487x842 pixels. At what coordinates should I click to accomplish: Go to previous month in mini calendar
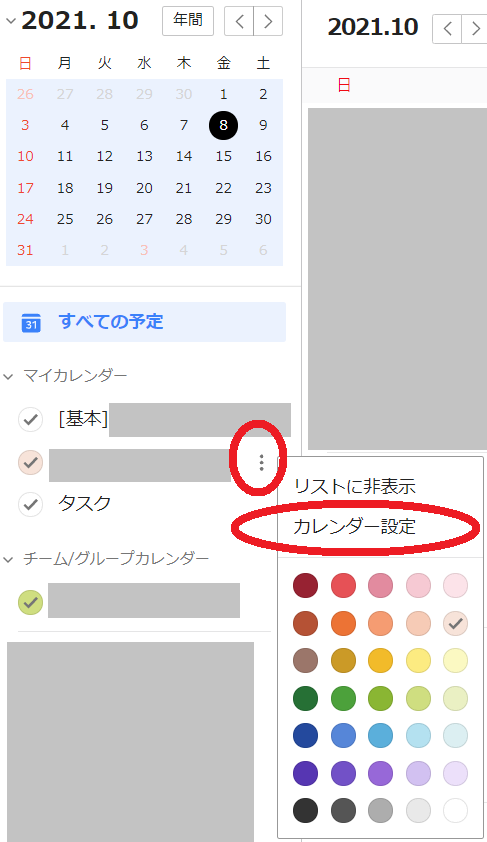click(239, 21)
